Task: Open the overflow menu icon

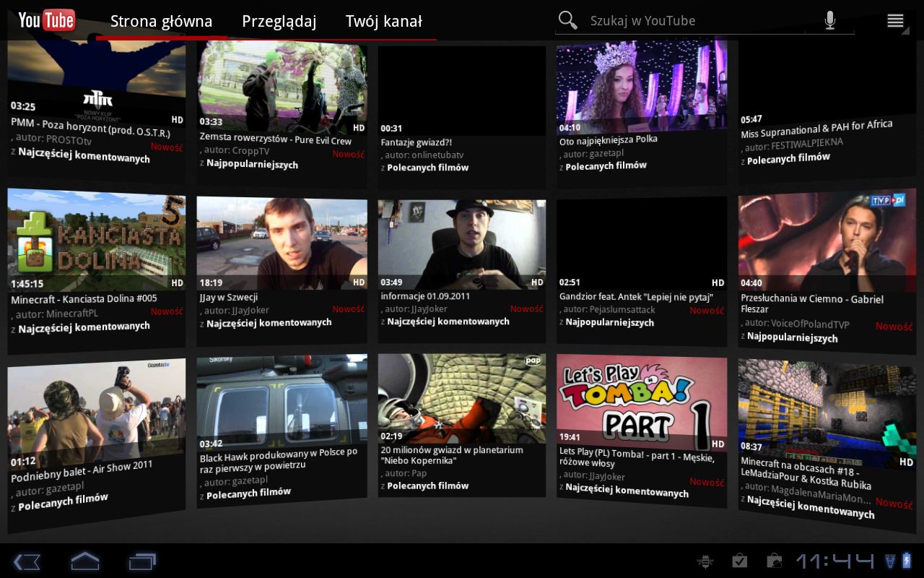Action: [x=895, y=20]
